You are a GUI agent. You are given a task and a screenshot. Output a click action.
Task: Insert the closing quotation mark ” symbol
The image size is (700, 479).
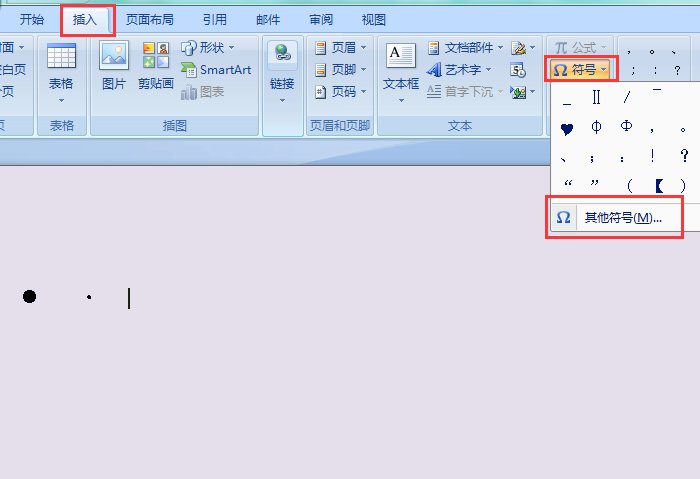coord(594,183)
